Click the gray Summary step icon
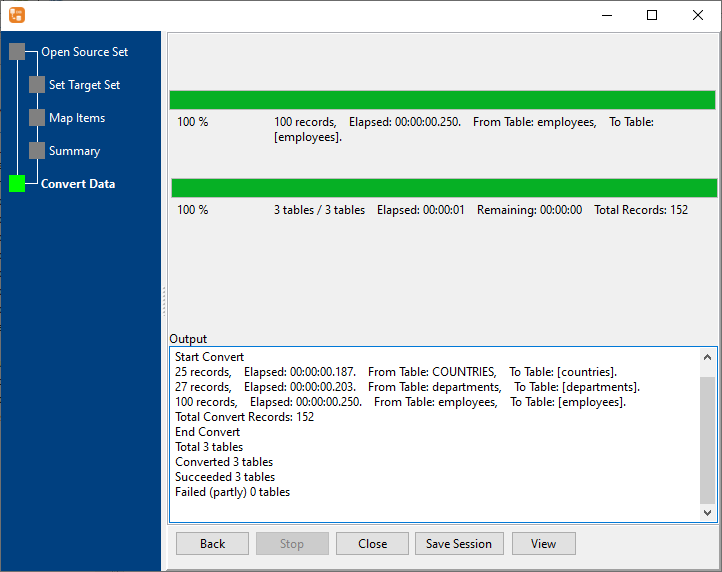 coord(37,151)
